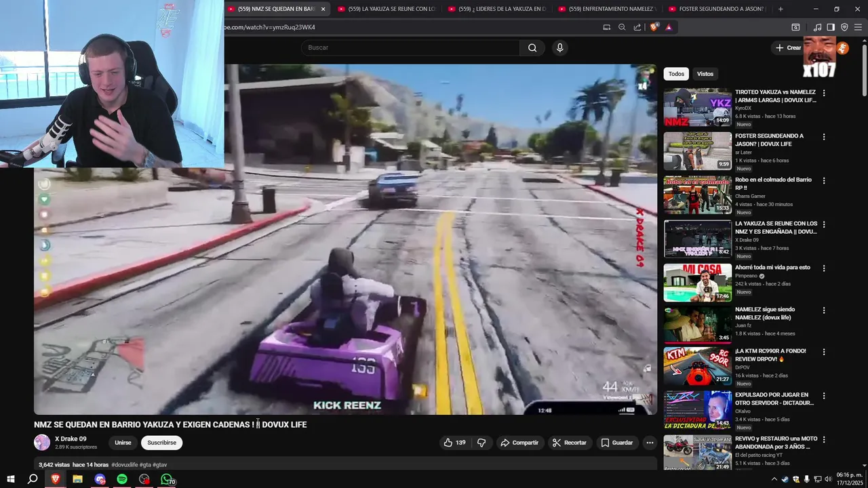This screenshot has width=868, height=488.
Task: Open the Brave Rewards triangle icon
Action: pyautogui.click(x=669, y=27)
